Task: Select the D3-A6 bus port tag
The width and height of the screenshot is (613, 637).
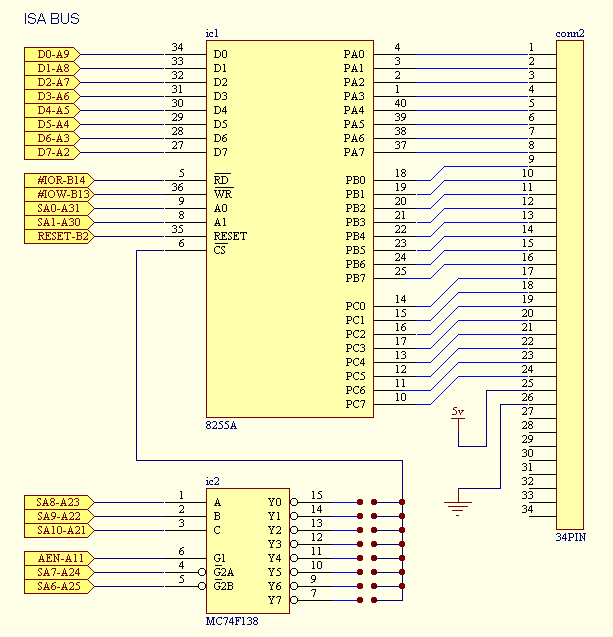Action: (x=52, y=96)
